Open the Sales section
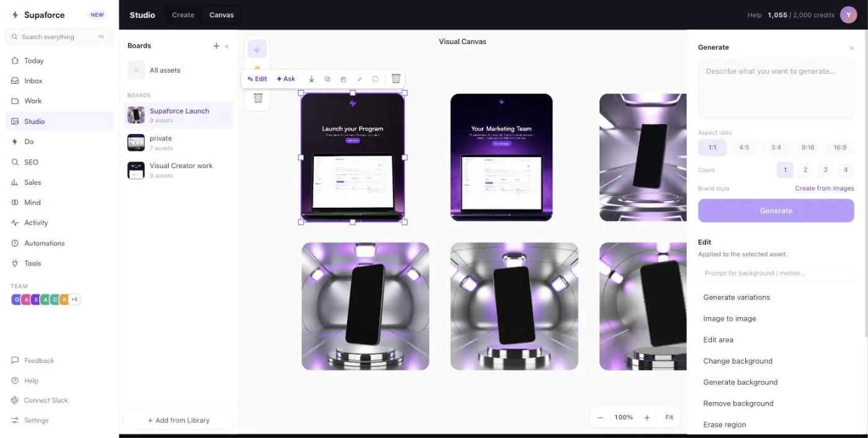This screenshot has width=868, height=438. coord(60,182)
